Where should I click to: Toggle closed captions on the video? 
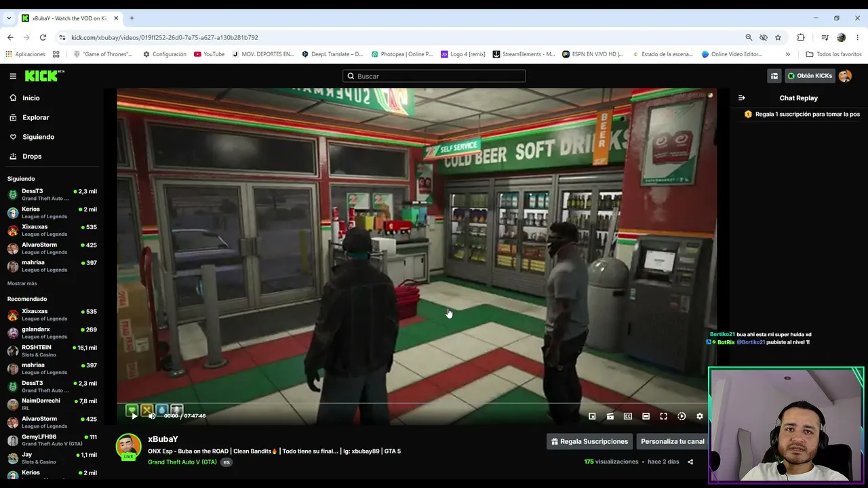tap(628, 416)
